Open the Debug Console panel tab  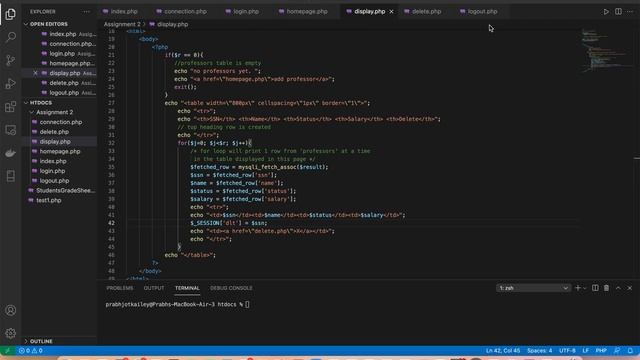(x=231, y=288)
